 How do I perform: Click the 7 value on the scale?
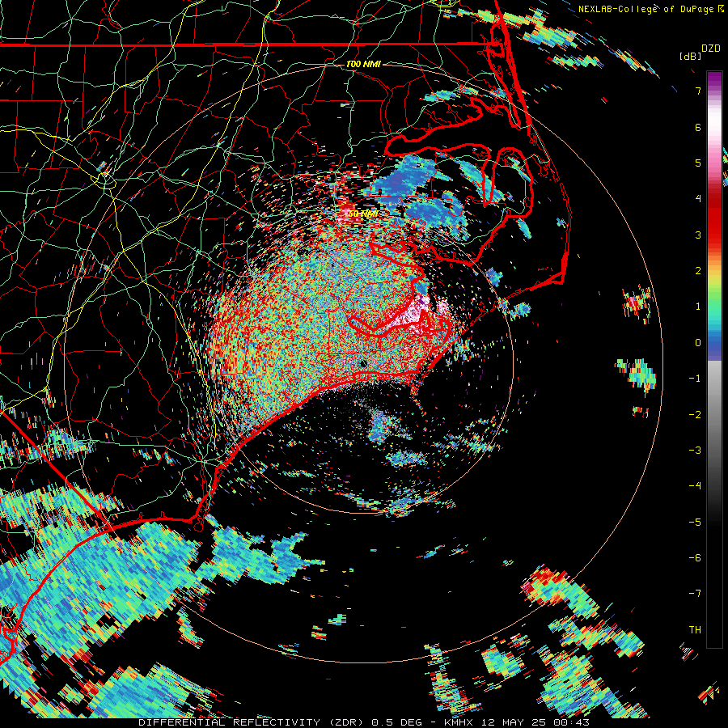tap(698, 91)
